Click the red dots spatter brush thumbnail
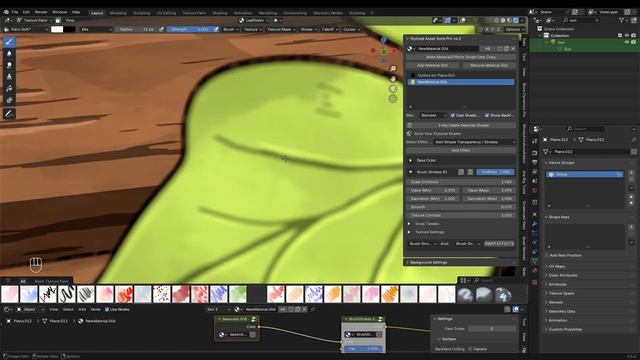The width and height of the screenshot is (640, 360). coord(162,294)
